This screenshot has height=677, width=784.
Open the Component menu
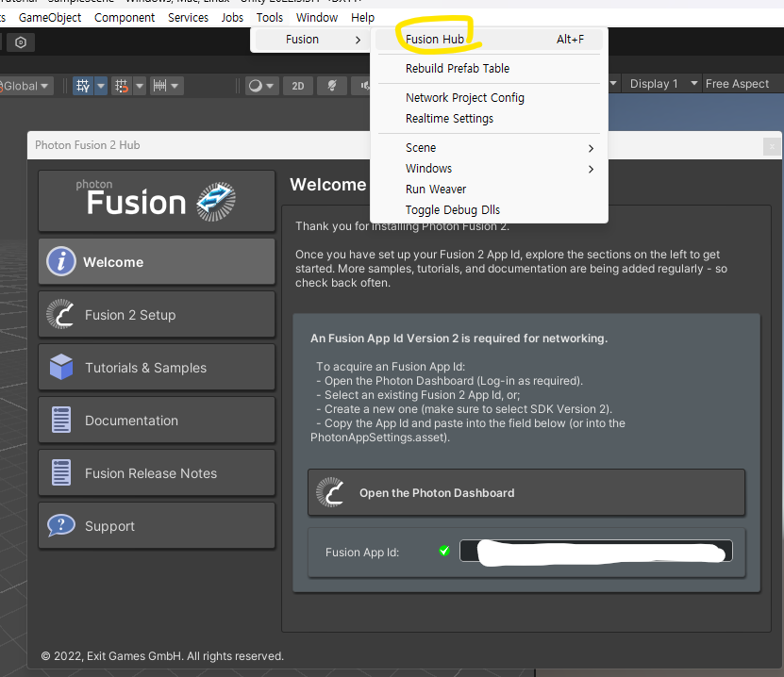[125, 18]
